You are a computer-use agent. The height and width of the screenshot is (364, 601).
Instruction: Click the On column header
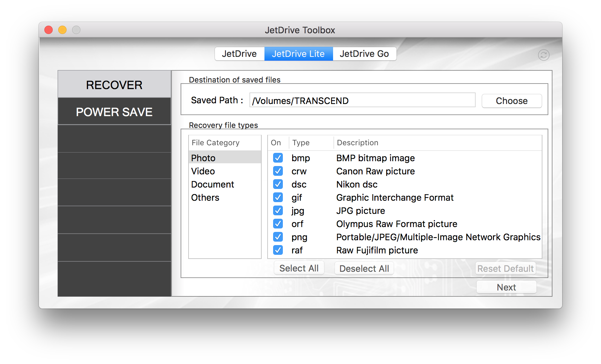pos(278,142)
